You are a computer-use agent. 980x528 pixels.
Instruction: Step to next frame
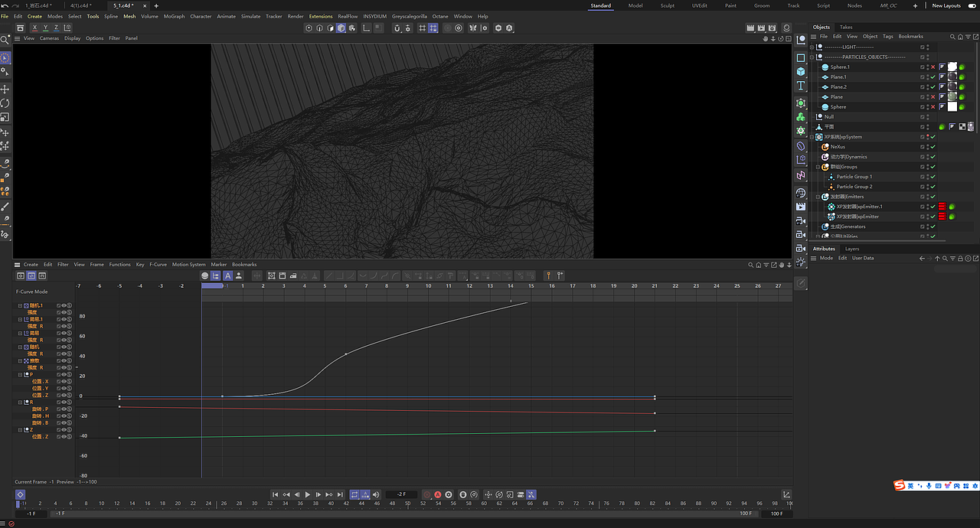pos(318,495)
